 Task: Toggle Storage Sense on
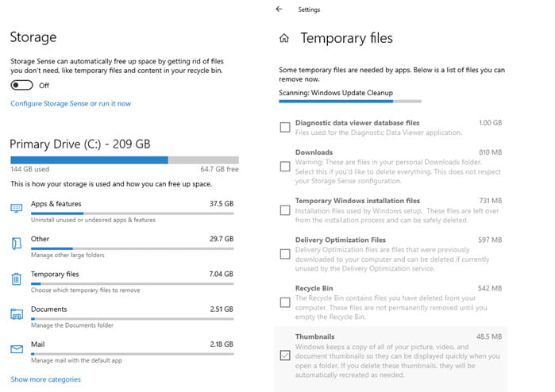21,85
